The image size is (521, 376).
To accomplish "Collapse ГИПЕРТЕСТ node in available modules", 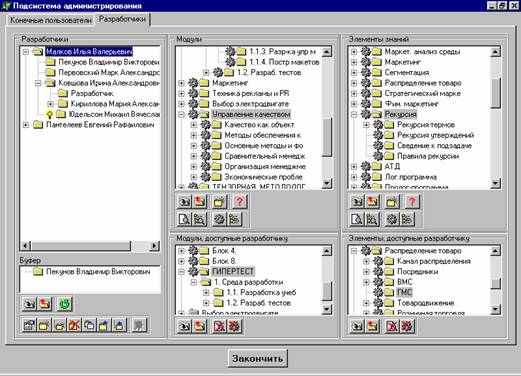I will pyautogui.click(x=181, y=272).
